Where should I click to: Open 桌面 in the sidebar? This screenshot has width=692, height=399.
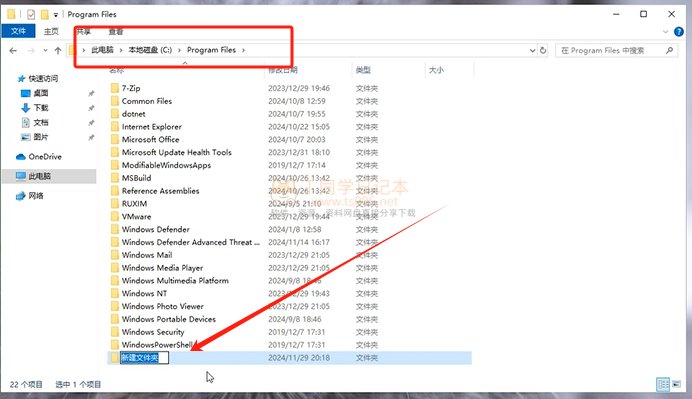[41, 93]
